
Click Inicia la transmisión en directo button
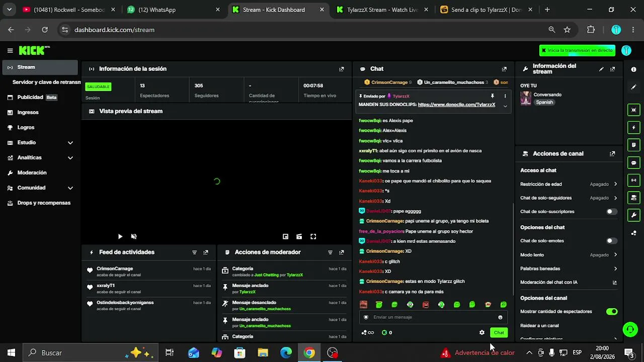click(x=577, y=50)
